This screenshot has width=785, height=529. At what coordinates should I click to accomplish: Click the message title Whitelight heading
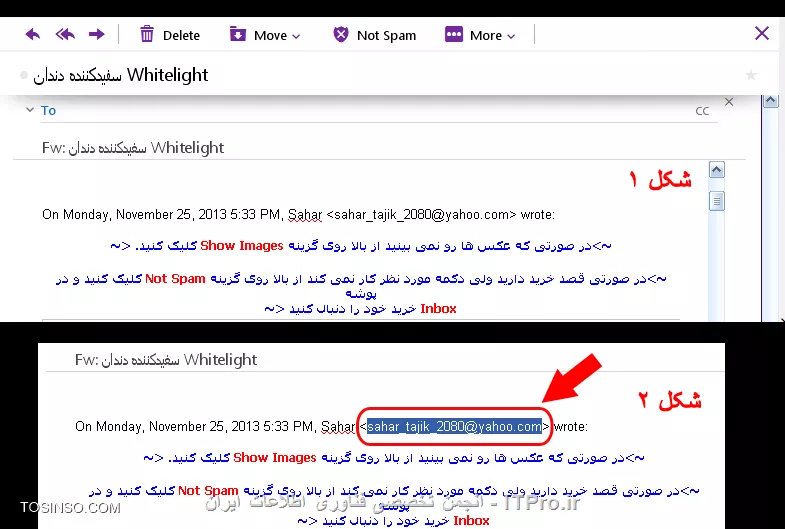pyautogui.click(x=121, y=75)
